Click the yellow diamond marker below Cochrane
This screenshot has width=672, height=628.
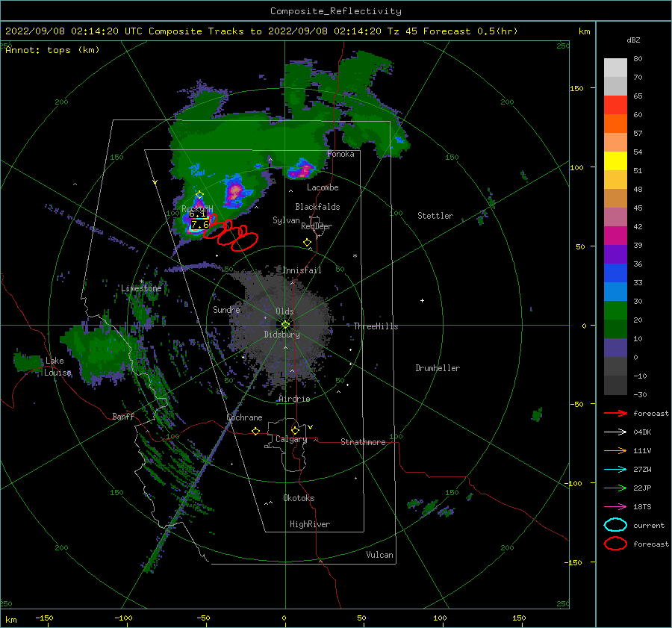(256, 431)
